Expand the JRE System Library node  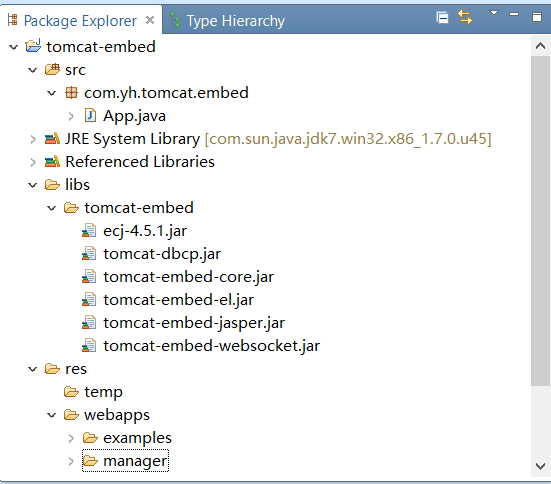[33, 139]
